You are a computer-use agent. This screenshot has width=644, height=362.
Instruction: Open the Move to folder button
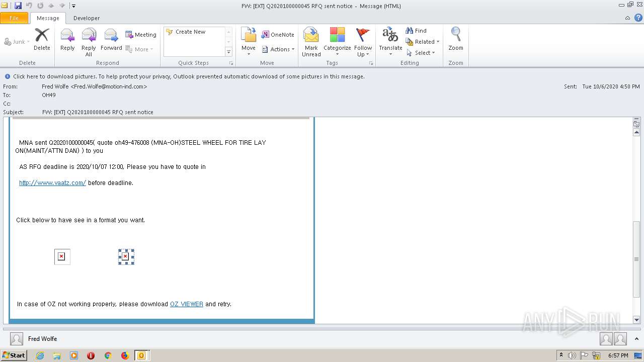(x=249, y=42)
